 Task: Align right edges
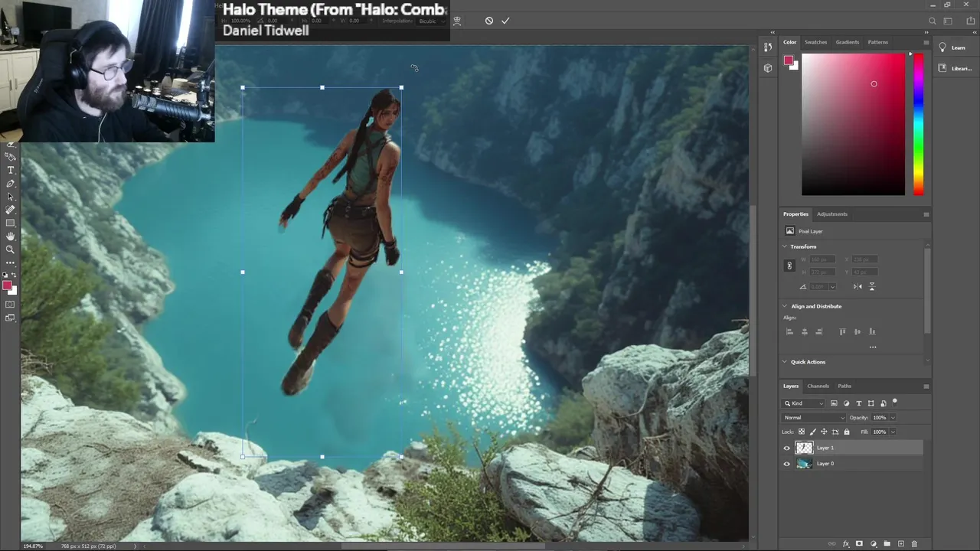click(x=819, y=331)
